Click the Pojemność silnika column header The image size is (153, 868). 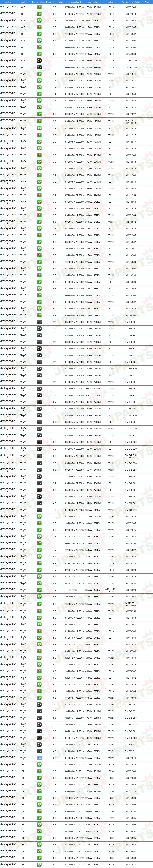[54, 2]
